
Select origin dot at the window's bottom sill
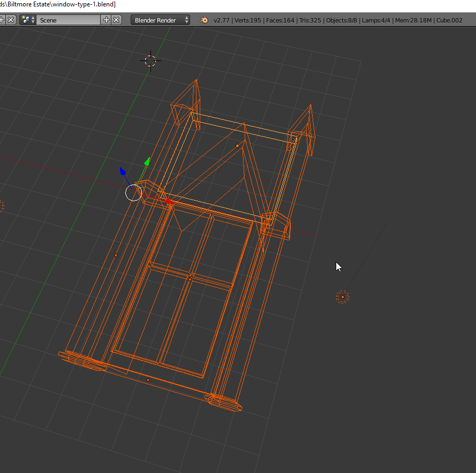[x=148, y=380]
